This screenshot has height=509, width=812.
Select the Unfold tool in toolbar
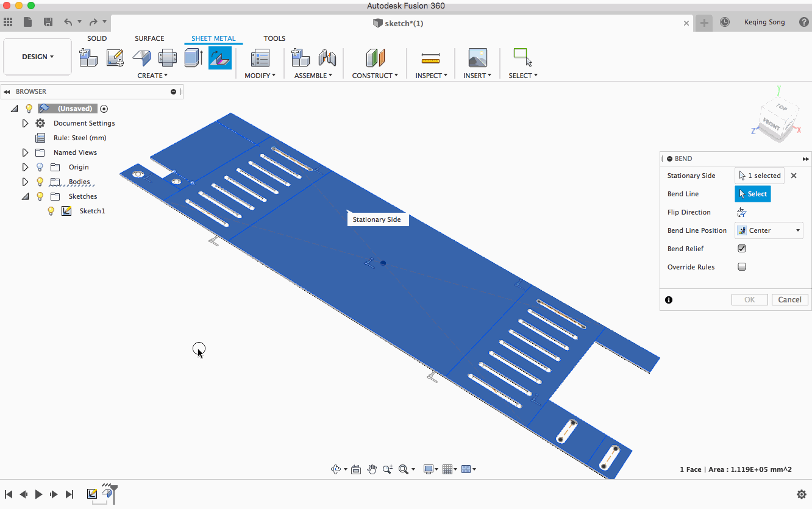(x=168, y=58)
